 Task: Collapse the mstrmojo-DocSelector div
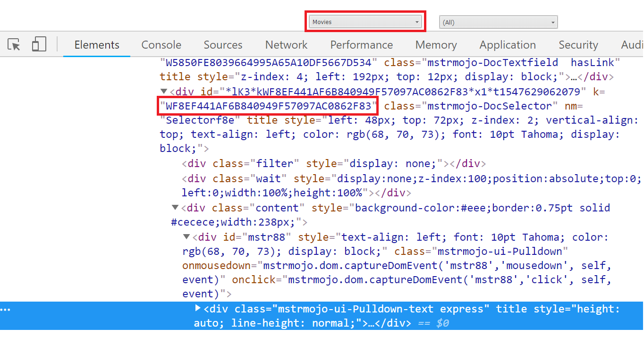pyautogui.click(x=163, y=91)
